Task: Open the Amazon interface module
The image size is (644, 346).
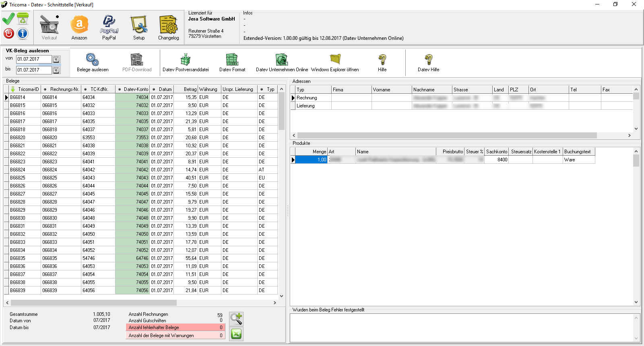Action: point(79,27)
